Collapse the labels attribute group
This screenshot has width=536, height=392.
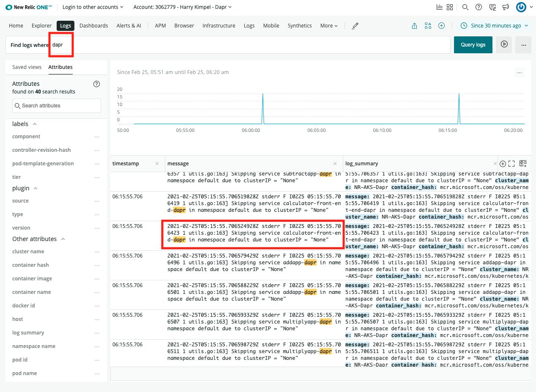[35, 124]
